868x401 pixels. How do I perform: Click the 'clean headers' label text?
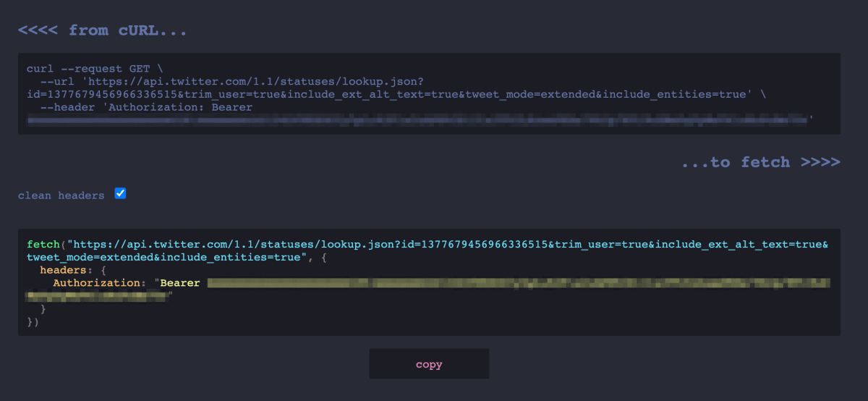(x=61, y=195)
